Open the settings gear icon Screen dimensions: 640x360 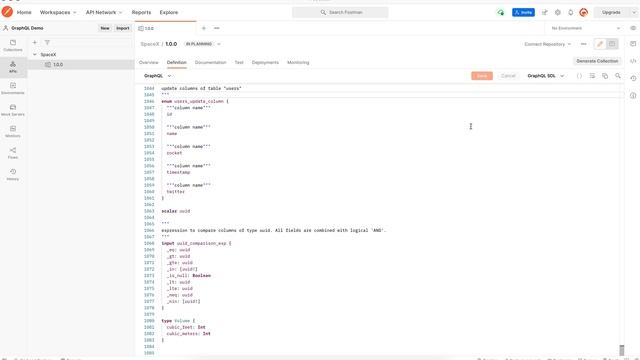(x=558, y=12)
